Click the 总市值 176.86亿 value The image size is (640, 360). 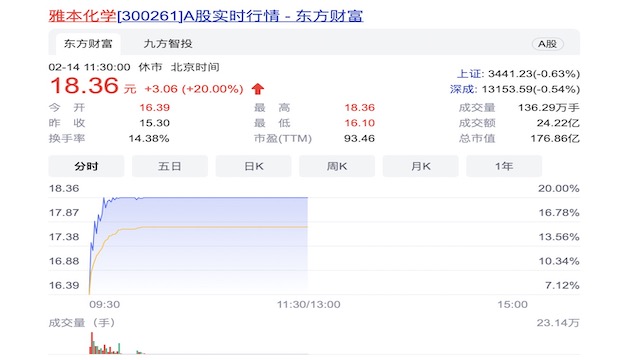click(555, 138)
